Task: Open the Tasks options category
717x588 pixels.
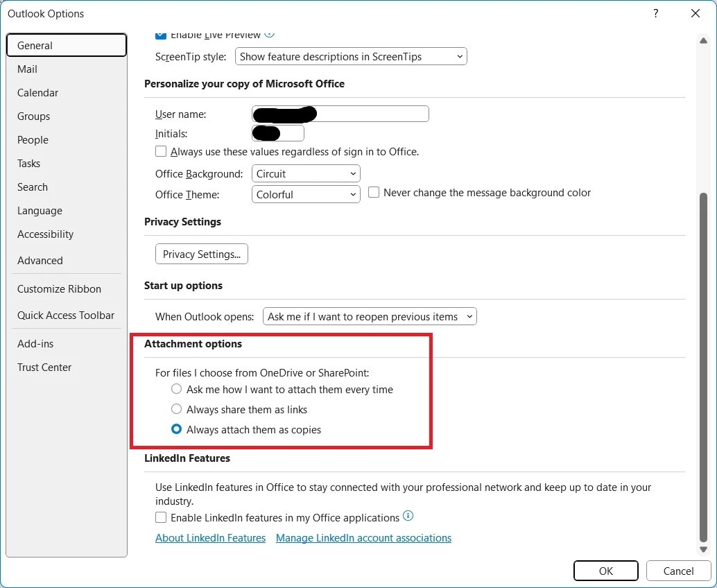Action: [67, 163]
